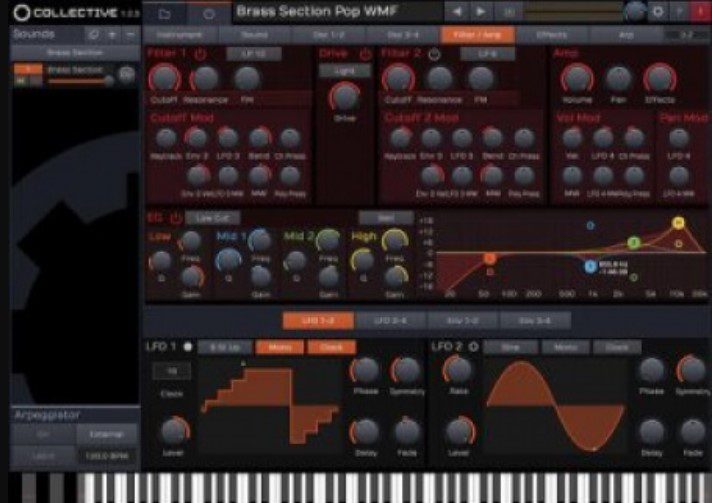Viewport: 712px width, 503px height.
Task: Open LFO 2 Sine waveform dropdown
Action: click(511, 347)
